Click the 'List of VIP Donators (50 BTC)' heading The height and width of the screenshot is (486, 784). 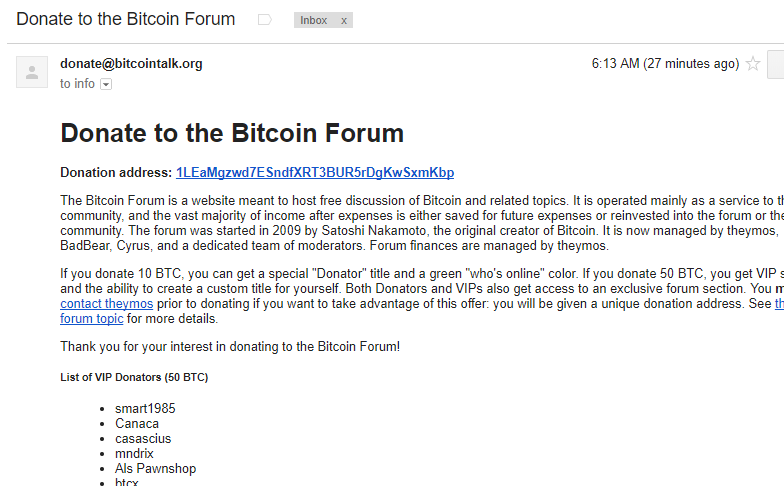(134, 377)
